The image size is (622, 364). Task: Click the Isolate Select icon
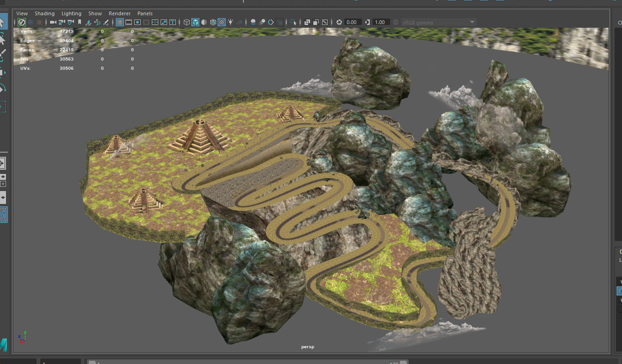pos(293,22)
